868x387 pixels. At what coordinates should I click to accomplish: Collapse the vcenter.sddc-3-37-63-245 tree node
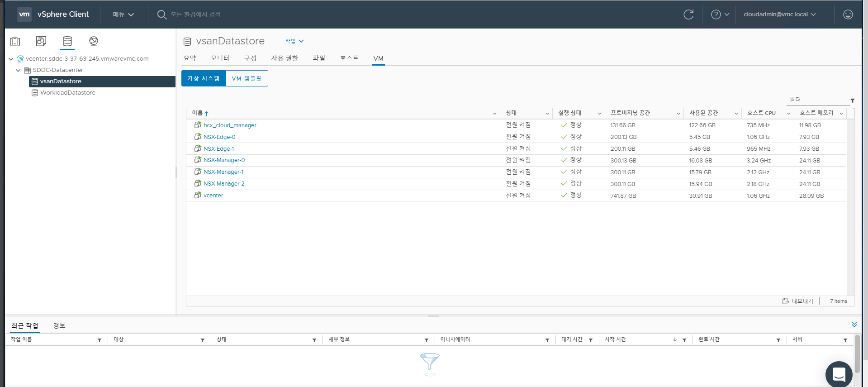11,59
